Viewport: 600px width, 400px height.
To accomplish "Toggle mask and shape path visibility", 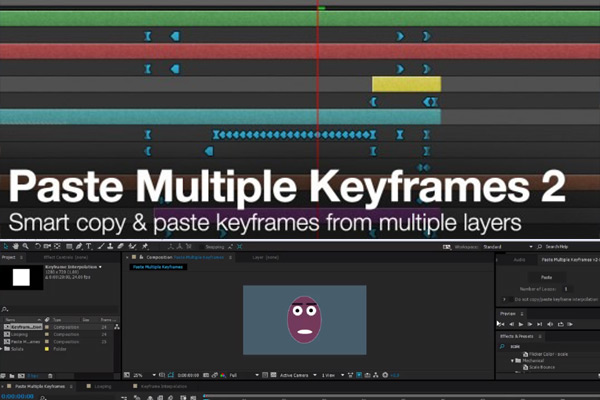I will tap(171, 375).
